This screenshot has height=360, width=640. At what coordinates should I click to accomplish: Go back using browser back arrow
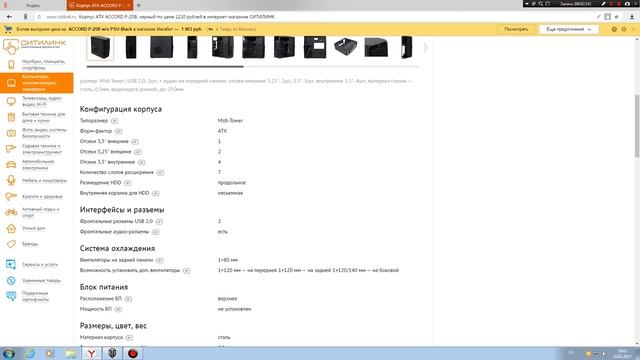9,17
